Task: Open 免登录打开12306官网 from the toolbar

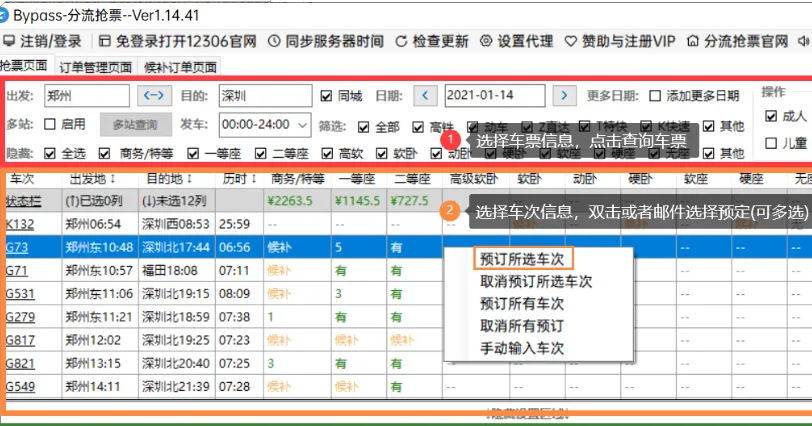Action: [178, 41]
